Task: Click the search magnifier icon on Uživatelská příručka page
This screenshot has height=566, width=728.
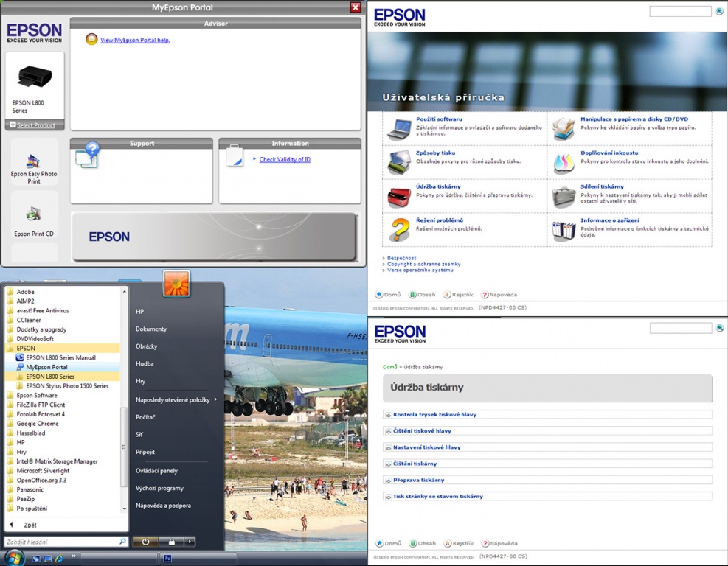Action: click(x=719, y=11)
